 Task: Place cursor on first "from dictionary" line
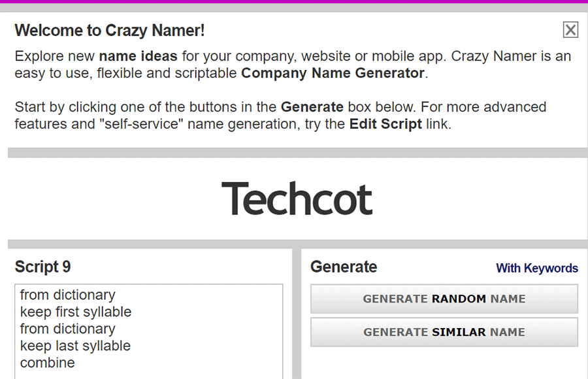67,295
